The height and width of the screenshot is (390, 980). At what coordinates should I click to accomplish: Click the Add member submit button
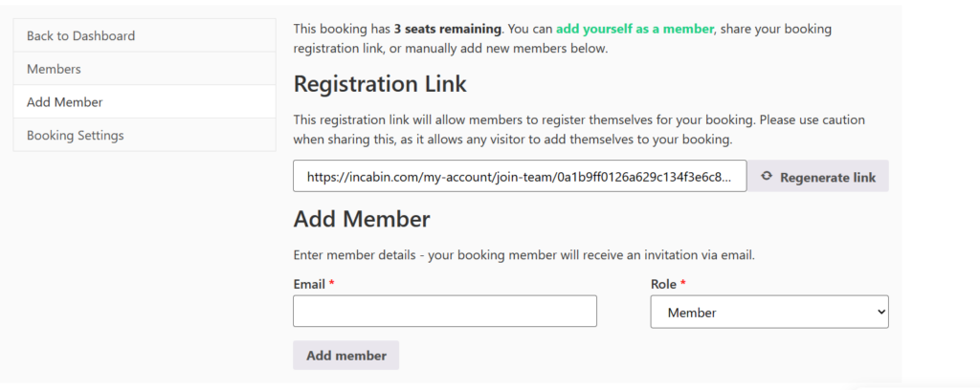coord(345,356)
